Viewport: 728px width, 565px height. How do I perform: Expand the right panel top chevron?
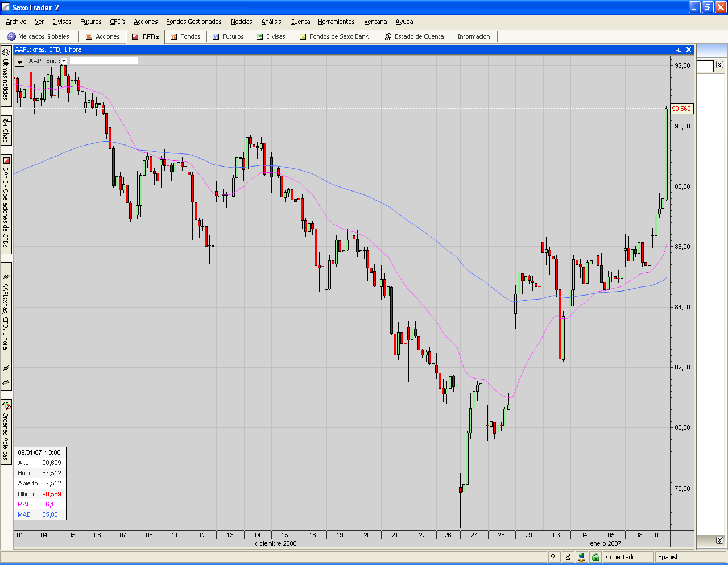pyautogui.click(x=719, y=65)
